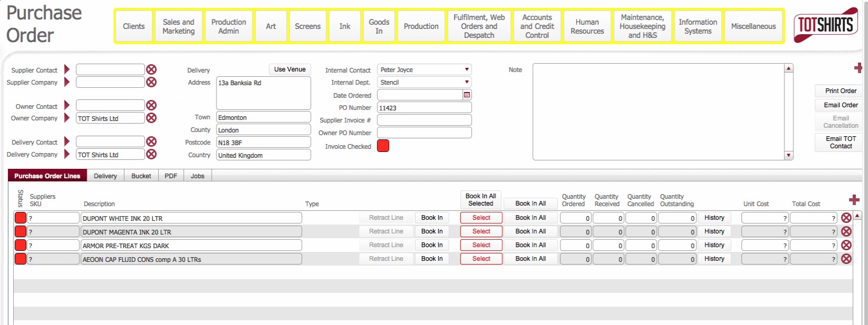Delete the DUPONT WHITE INK line
Image resolution: width=868 pixels, height=325 pixels.
[x=846, y=218]
